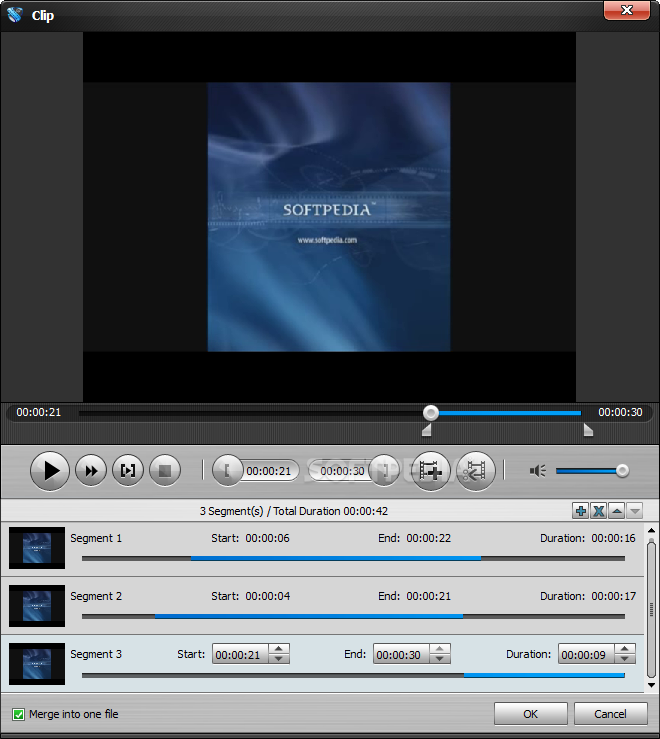The height and width of the screenshot is (739, 660).
Task: Close the Clip dialog window
Action: 627,10
